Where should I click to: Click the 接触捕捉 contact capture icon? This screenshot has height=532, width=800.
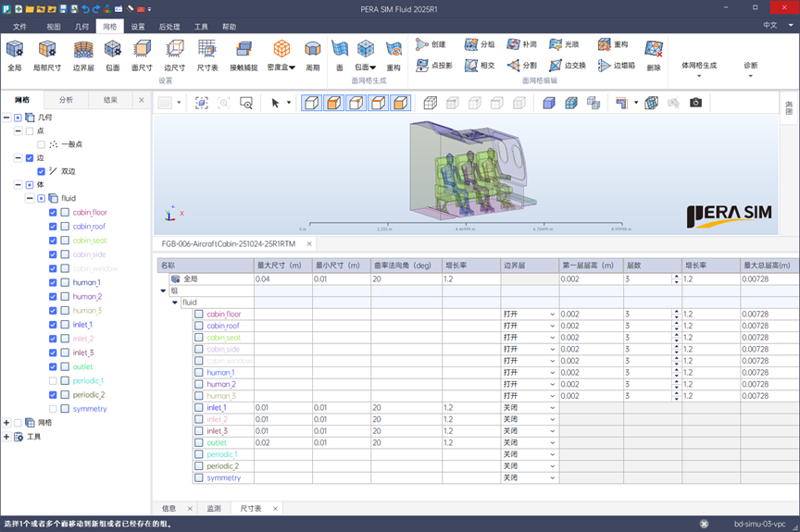pyautogui.click(x=244, y=50)
